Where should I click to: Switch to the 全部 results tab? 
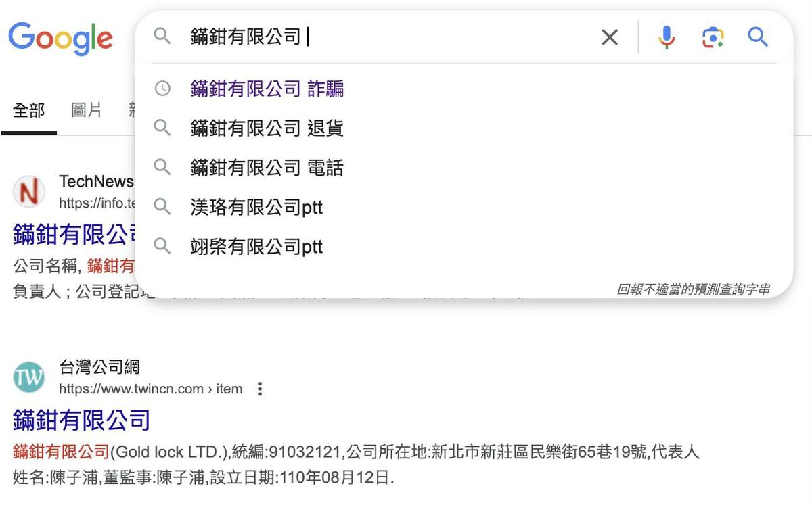(x=29, y=110)
